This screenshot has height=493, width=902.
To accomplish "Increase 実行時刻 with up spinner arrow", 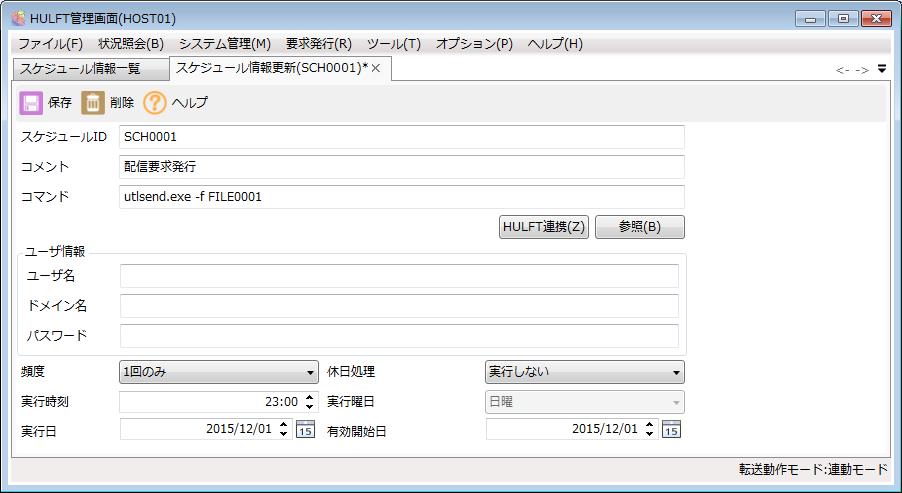I will [x=309, y=397].
